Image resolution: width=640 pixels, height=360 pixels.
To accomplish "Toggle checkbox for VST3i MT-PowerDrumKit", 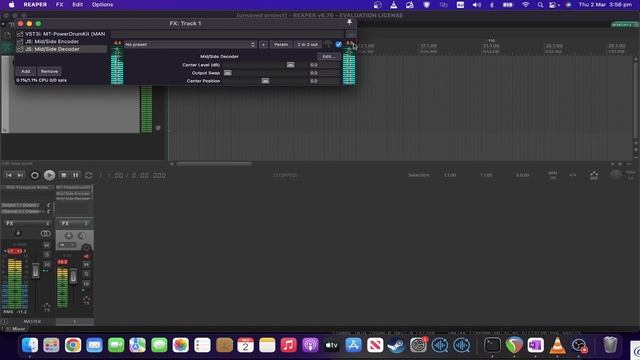I will point(20,34).
